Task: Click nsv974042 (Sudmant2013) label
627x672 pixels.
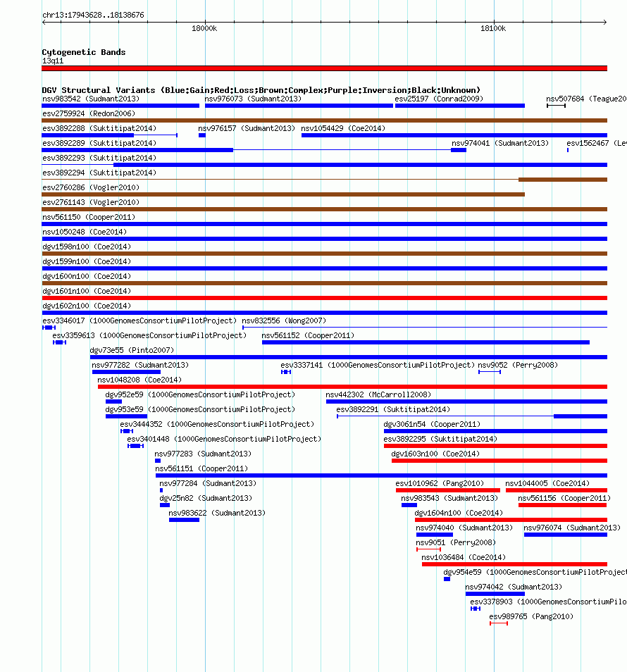Action: (x=514, y=587)
